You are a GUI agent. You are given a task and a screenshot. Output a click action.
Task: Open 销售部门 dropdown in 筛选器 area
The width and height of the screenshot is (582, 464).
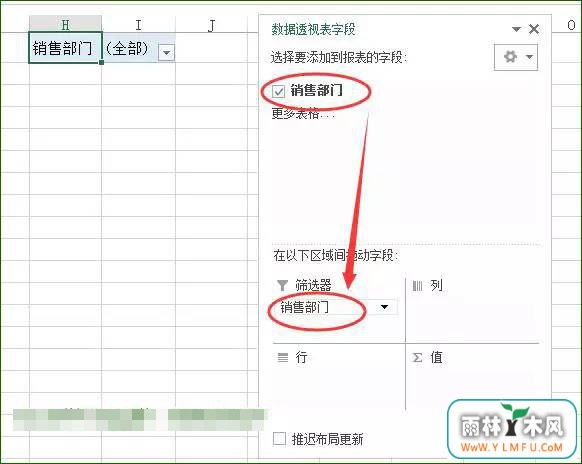coord(385,307)
